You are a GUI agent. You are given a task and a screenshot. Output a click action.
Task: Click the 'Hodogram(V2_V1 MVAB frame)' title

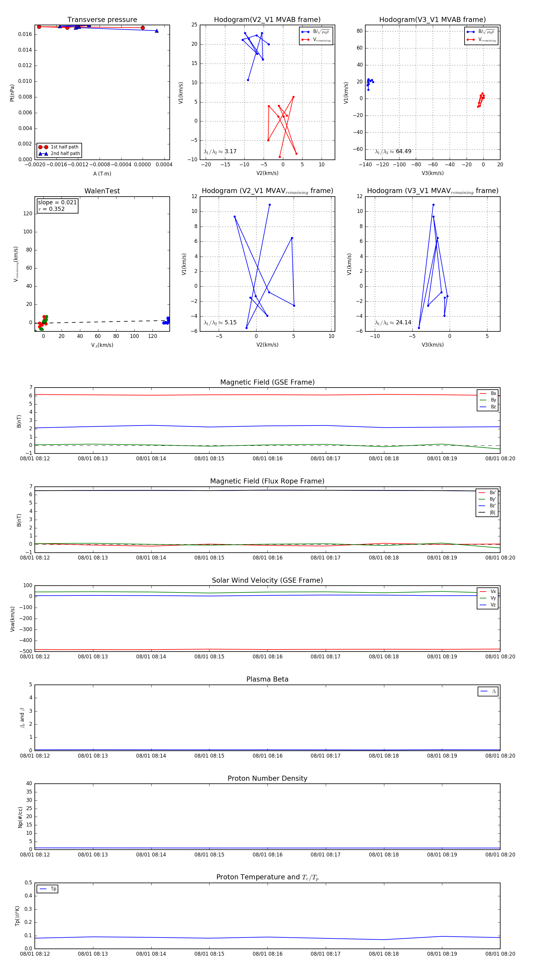267,20
